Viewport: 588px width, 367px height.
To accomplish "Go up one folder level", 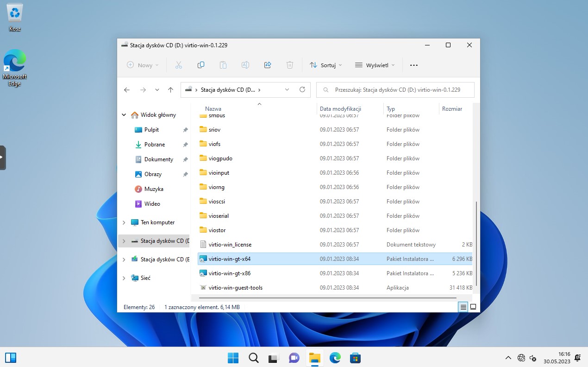I will pos(170,90).
